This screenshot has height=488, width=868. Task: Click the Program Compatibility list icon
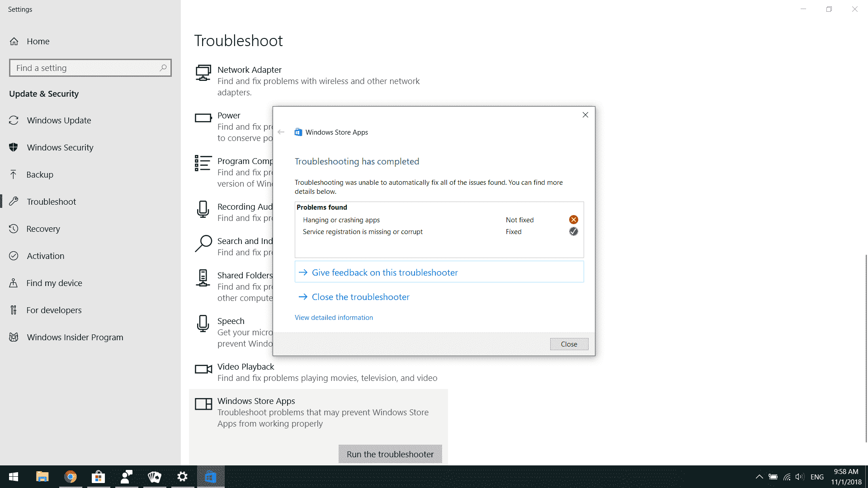203,163
